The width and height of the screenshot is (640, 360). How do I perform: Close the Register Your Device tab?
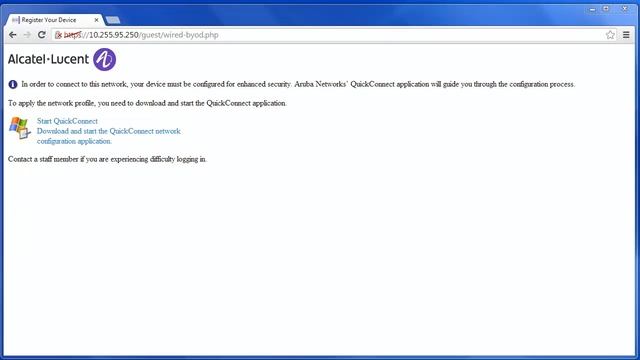(x=96, y=20)
